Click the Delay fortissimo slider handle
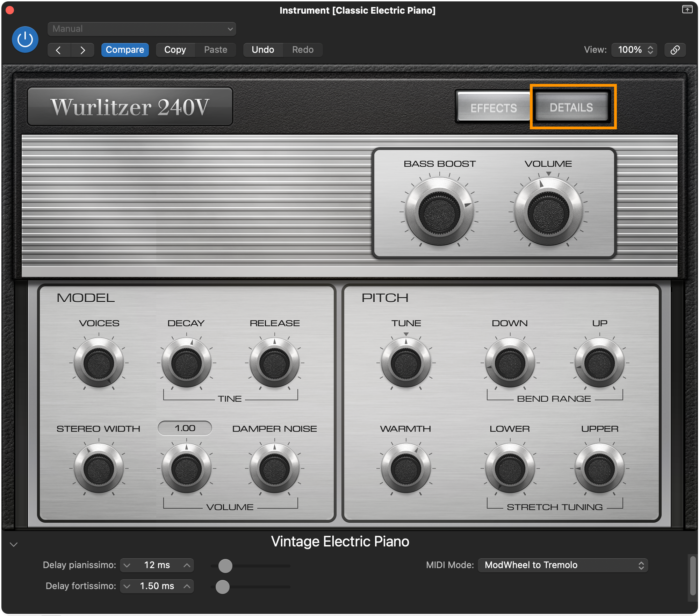The width and height of the screenshot is (699, 616). pos(222,587)
